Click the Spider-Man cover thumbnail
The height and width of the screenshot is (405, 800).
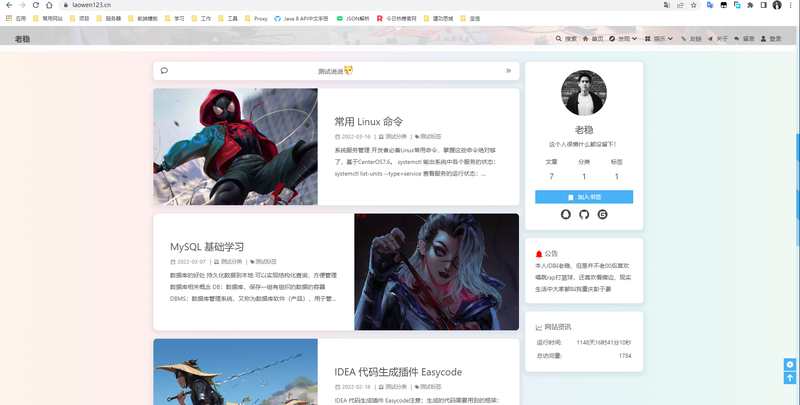(235, 147)
